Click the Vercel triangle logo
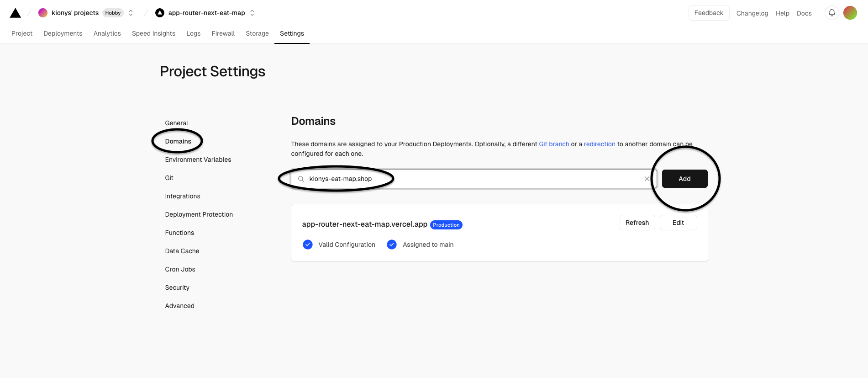The width and height of the screenshot is (868, 378). click(x=16, y=13)
